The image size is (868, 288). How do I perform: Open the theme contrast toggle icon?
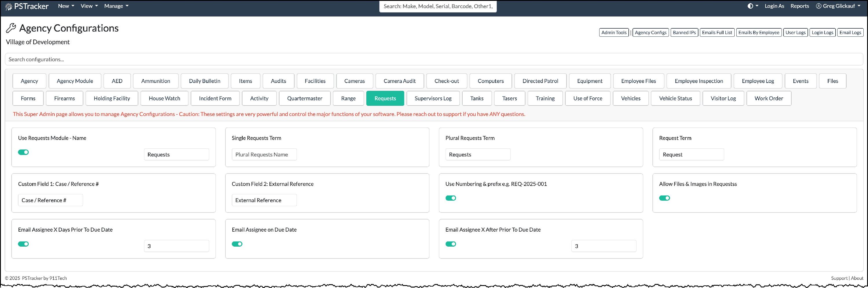pos(750,6)
